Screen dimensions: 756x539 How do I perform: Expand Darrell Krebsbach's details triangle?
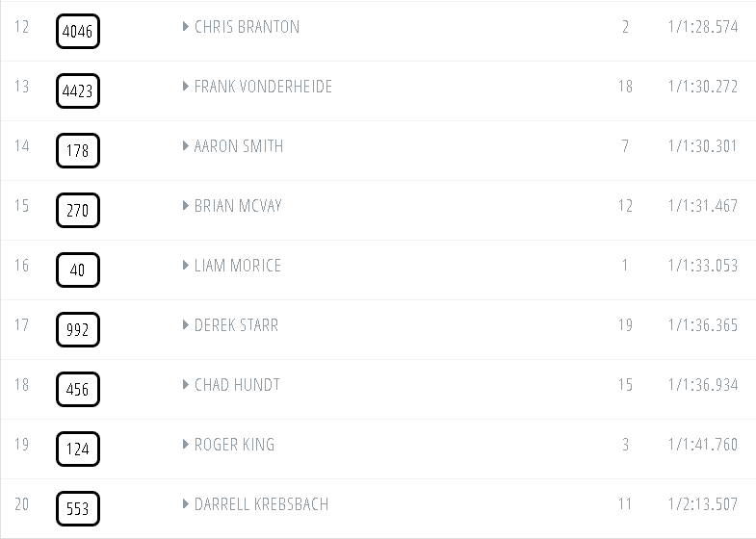(x=186, y=504)
